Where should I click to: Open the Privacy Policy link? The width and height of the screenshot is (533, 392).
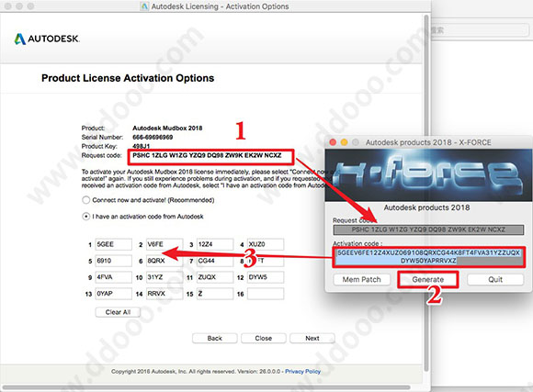point(302,371)
